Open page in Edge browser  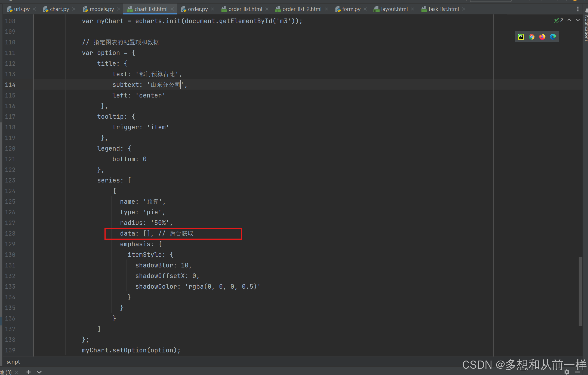click(553, 37)
